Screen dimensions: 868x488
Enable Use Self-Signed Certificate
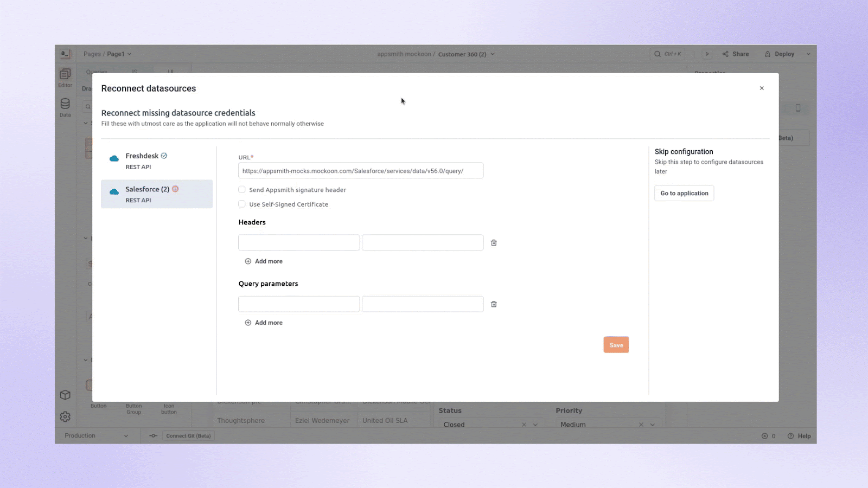[241, 204]
